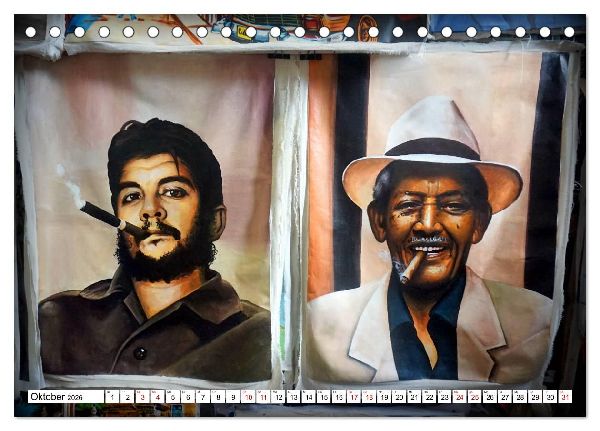Select day 11 in the calendar strip
This screenshot has width=600, height=431.
pos(263,397)
